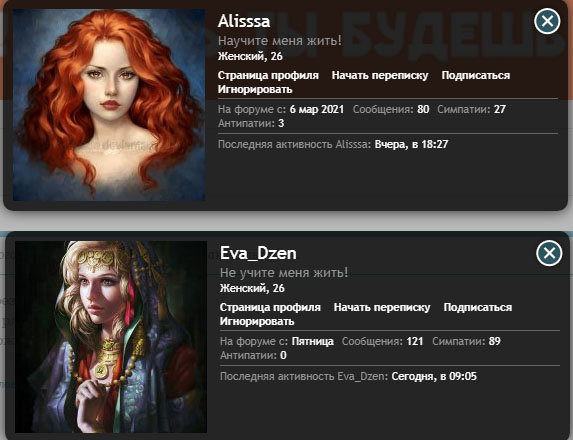View Alisssa's 80 messages count
The height and width of the screenshot is (440, 573).
423,109
